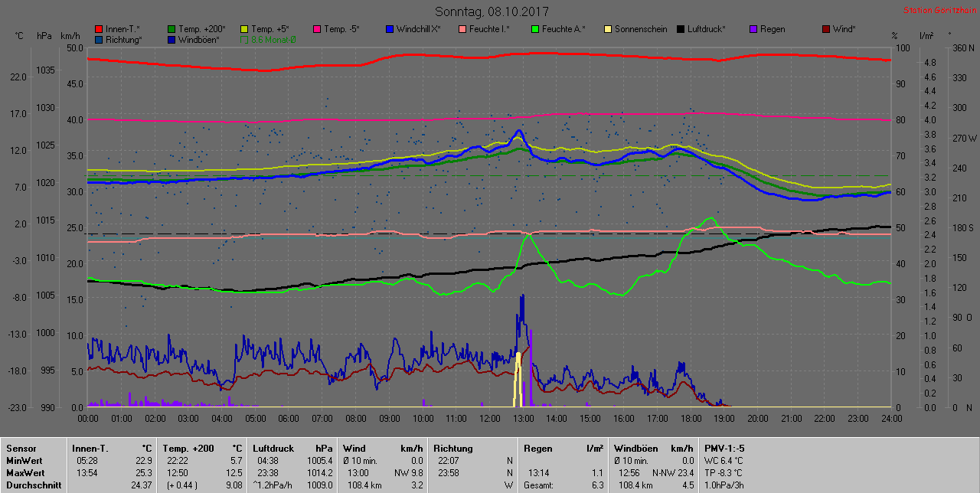980x493 pixels.
Task: Click the pale yellow Sonnenschein legend swatch
Action: click(x=607, y=29)
